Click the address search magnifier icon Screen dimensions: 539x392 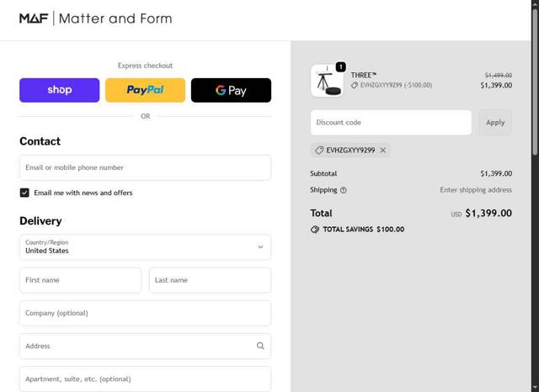(260, 346)
